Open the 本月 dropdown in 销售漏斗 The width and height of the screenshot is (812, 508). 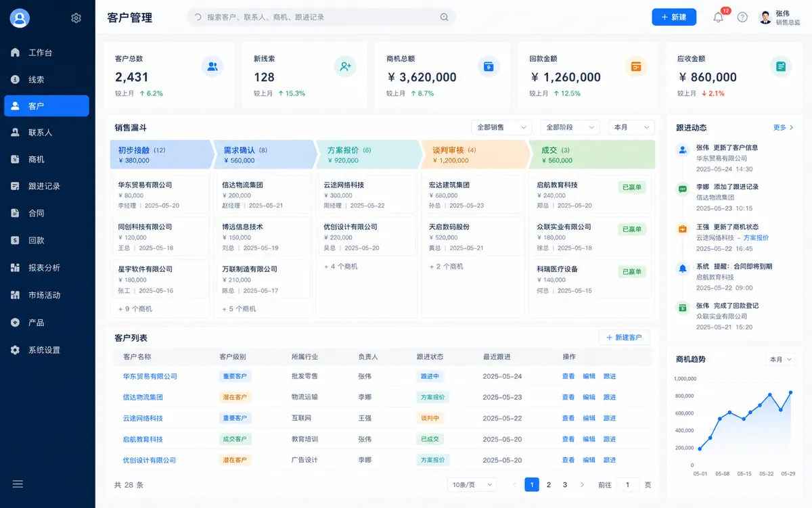click(x=631, y=127)
